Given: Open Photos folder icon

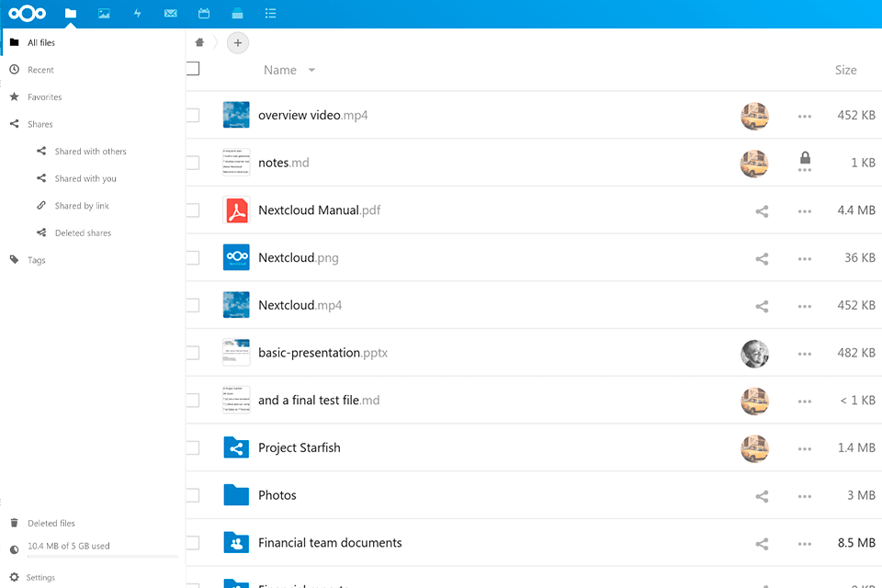Looking at the screenshot, I should coord(236,495).
